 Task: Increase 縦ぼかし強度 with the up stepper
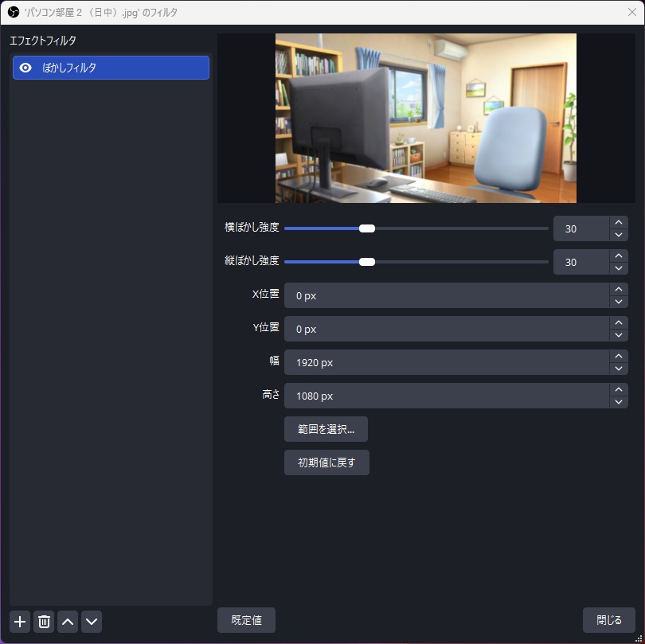tap(619, 256)
